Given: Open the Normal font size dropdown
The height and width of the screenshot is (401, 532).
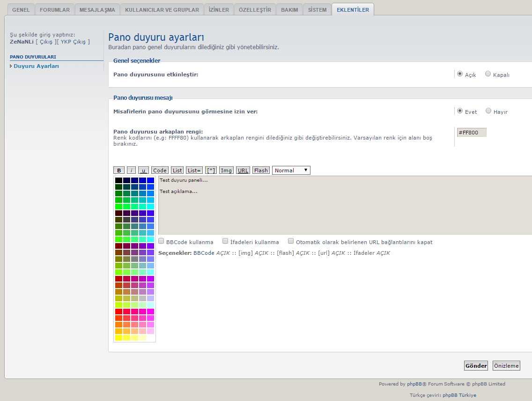Looking at the screenshot, I should point(291,171).
